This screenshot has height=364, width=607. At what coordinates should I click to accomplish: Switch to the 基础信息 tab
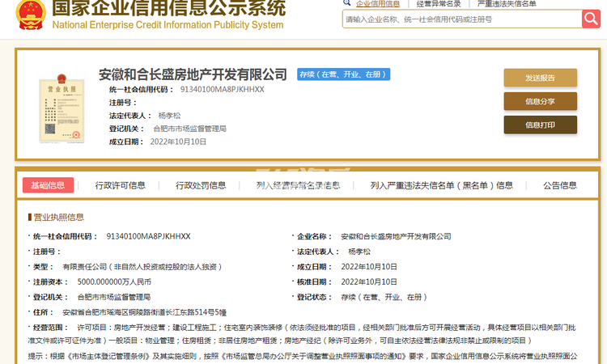tap(48, 185)
